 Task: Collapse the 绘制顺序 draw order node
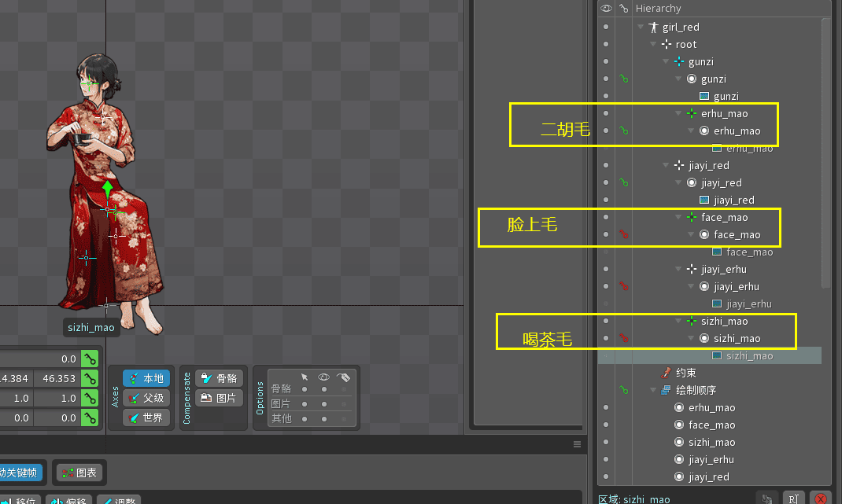653,390
